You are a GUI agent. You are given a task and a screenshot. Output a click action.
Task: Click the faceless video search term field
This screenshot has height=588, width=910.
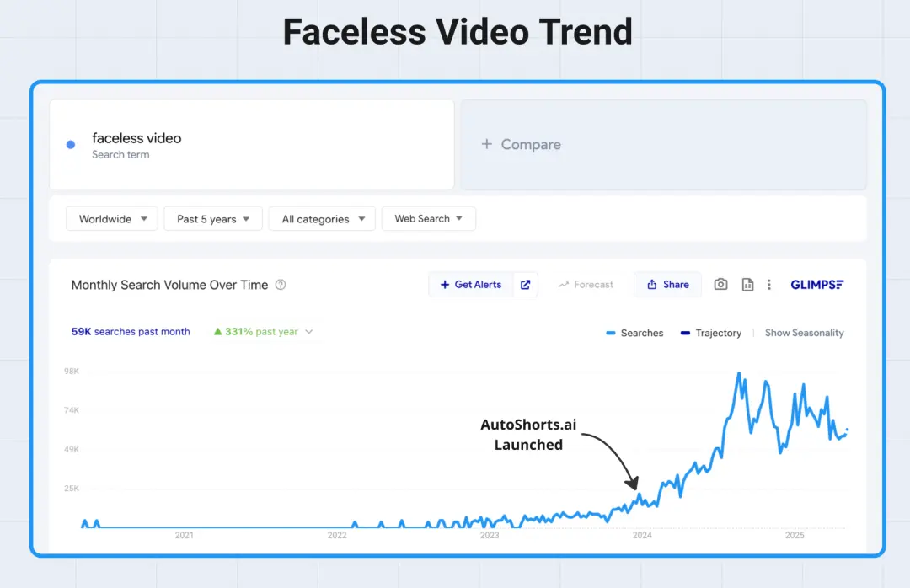pos(253,145)
